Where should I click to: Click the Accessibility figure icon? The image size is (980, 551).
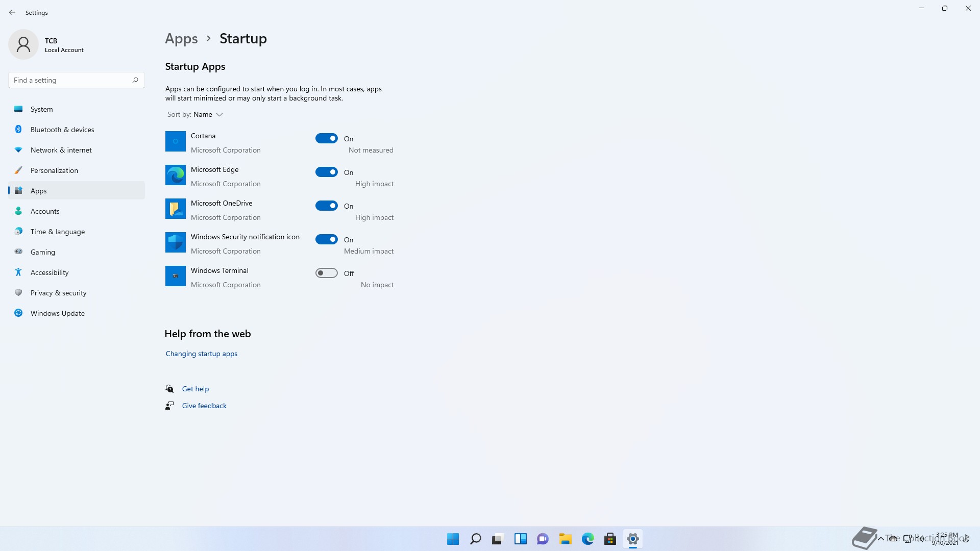tap(18, 272)
